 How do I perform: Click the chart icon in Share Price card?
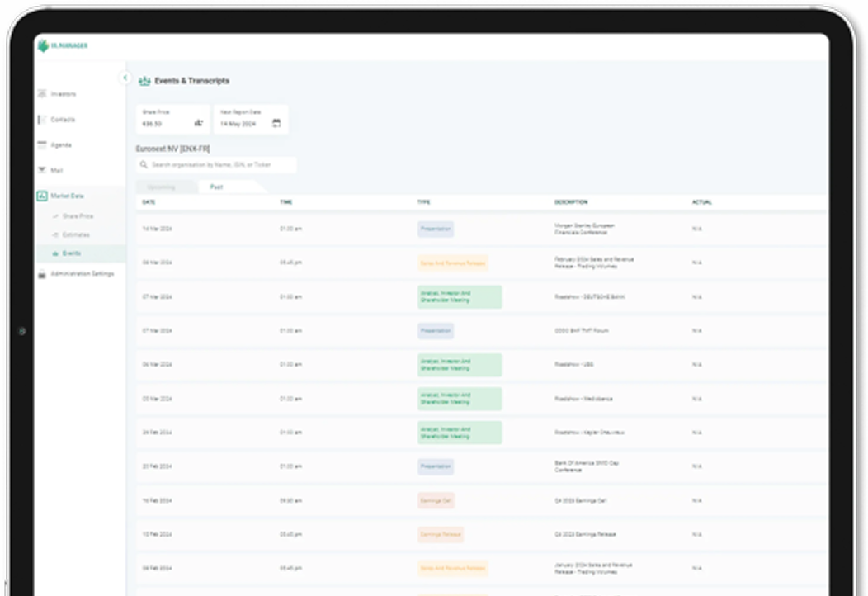199,123
